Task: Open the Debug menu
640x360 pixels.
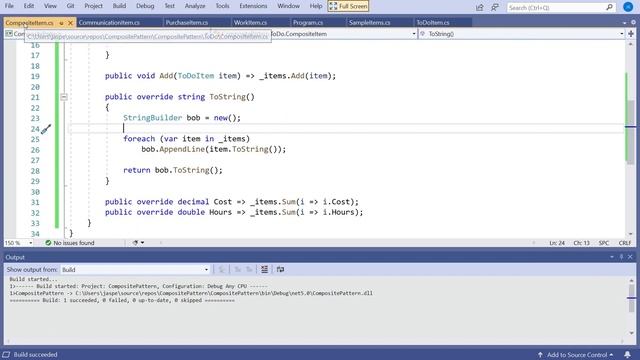Action: 145,6
